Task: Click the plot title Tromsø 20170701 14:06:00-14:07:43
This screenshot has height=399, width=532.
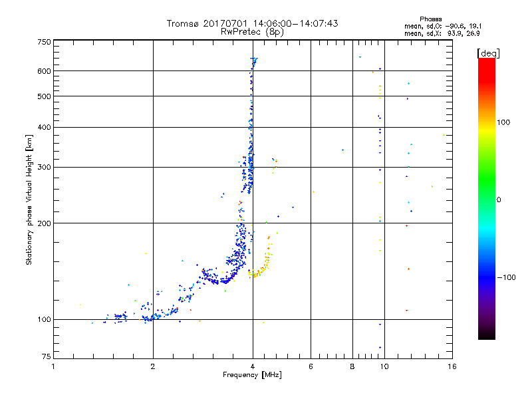Action: pos(252,23)
